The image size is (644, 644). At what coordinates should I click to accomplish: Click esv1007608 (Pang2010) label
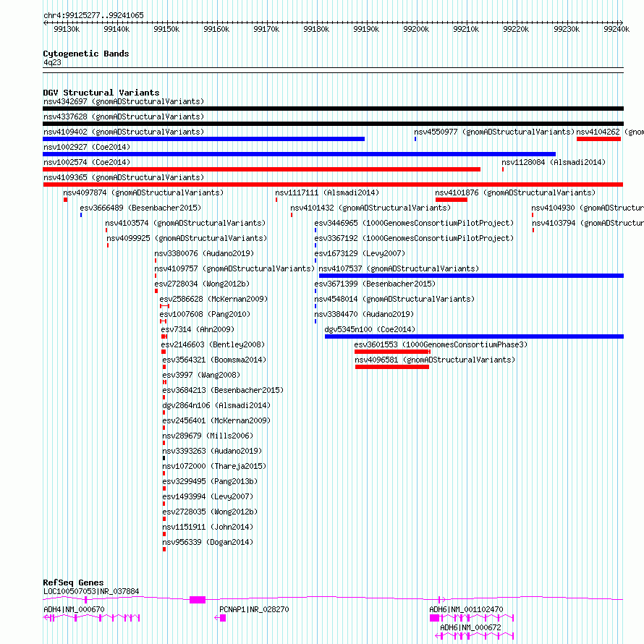205,314
